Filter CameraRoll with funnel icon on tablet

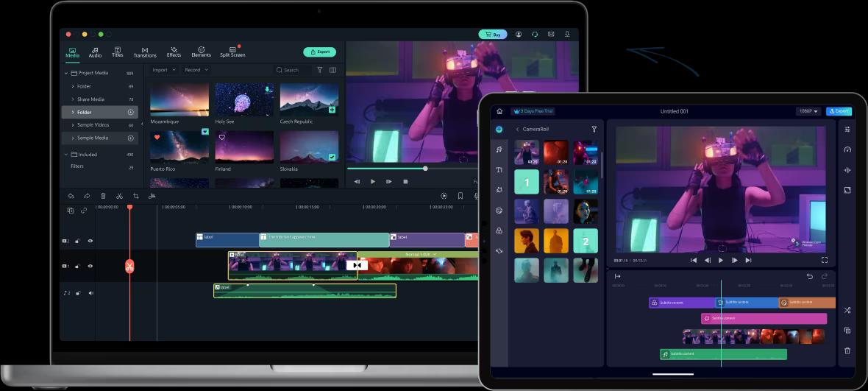pos(594,129)
